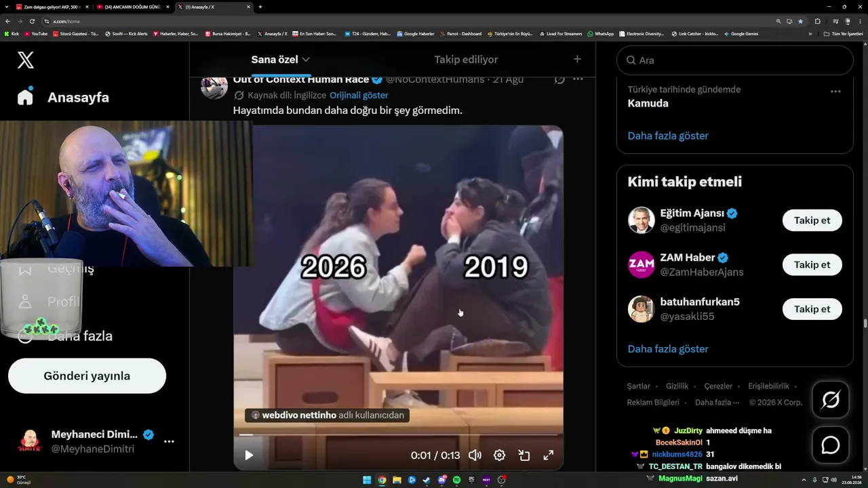This screenshot has height=488, width=868.
Task: Add a new timeline tab with plus
Action: 577,59
